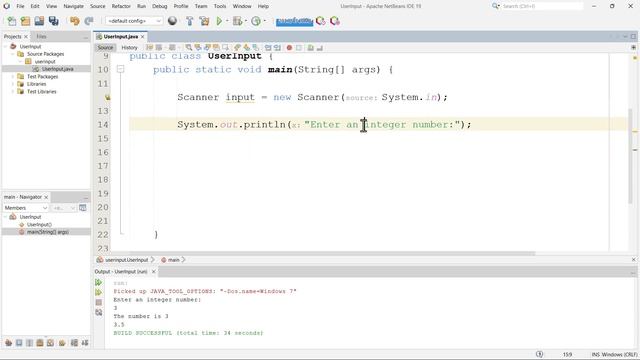The width and height of the screenshot is (640, 360).
Task: Click the globe browser icon in toolbar
Action: click(172, 21)
